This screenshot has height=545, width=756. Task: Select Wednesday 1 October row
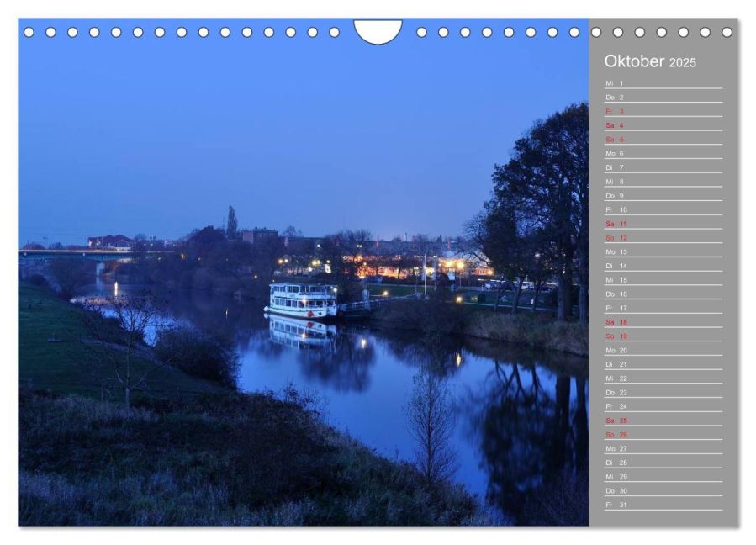[x=662, y=83]
